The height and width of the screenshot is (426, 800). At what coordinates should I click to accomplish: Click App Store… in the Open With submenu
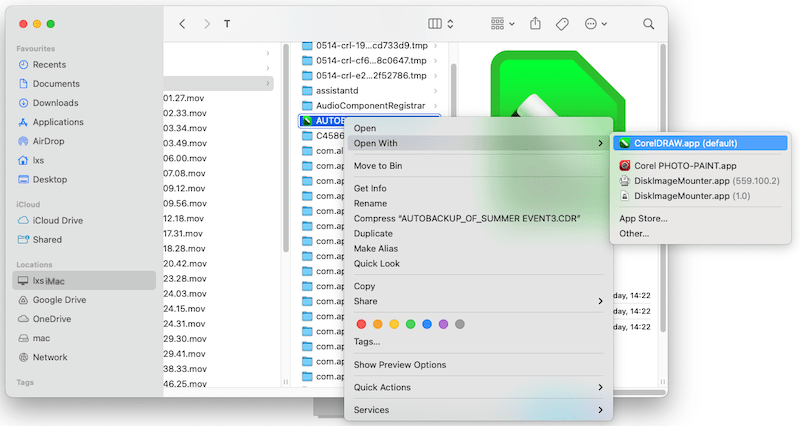pos(643,218)
